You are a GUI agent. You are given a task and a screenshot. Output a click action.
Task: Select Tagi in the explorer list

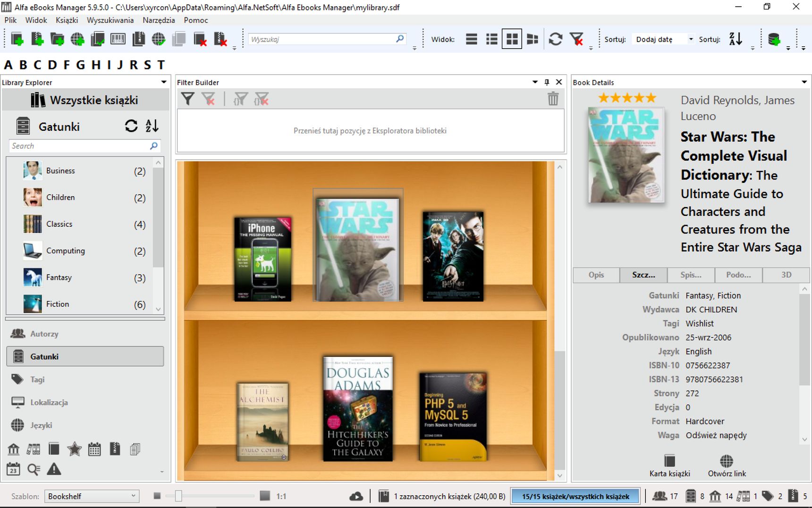(85, 379)
